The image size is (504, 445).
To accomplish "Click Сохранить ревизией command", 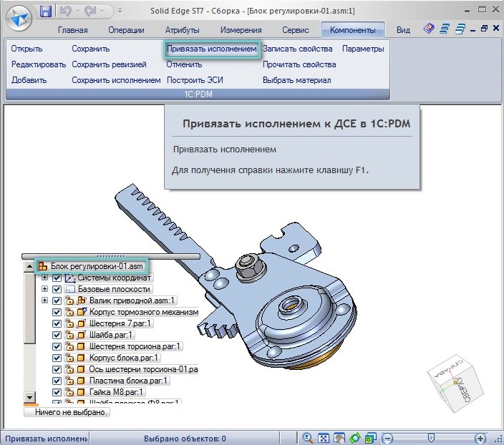I will 109,64.
